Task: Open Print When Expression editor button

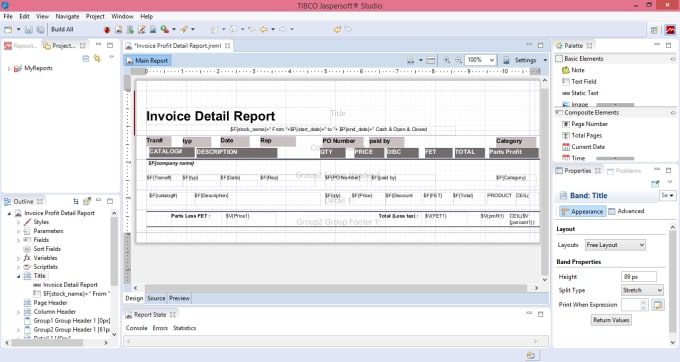Action: (658, 305)
